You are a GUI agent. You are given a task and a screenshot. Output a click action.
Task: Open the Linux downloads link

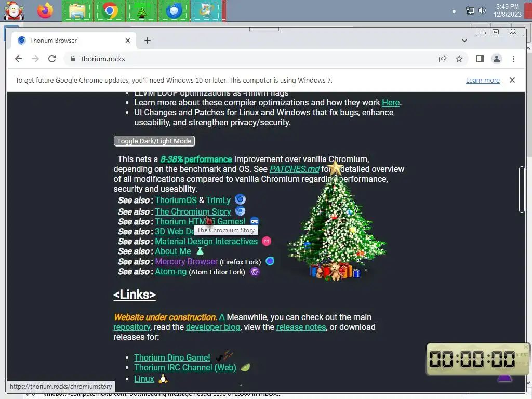pyautogui.click(x=144, y=379)
